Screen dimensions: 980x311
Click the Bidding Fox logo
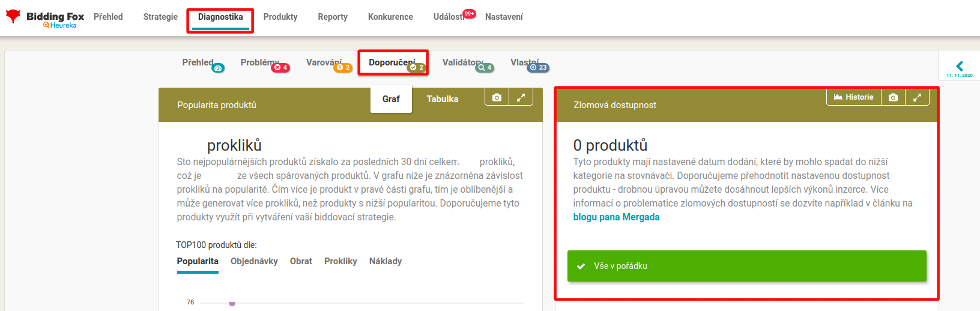[x=45, y=18]
